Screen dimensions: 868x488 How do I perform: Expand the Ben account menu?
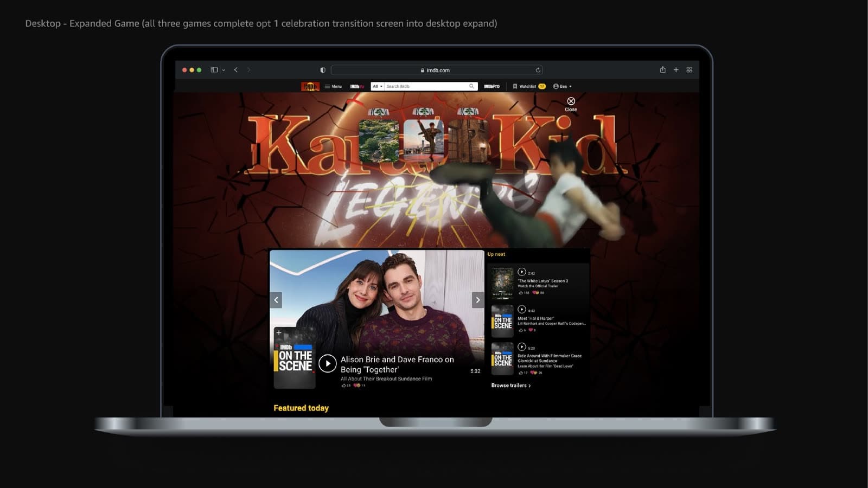[563, 86]
